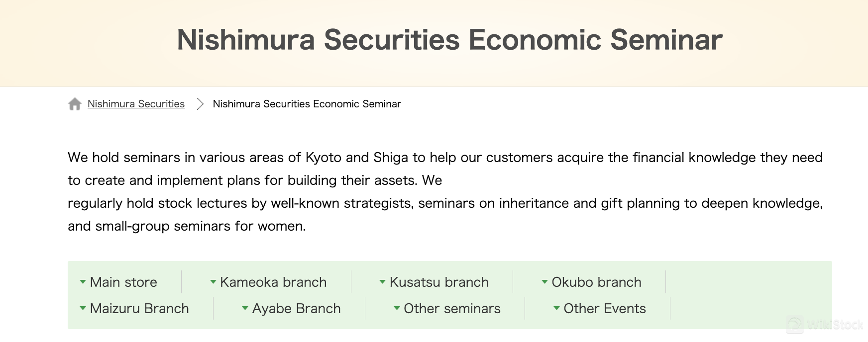Jump to Maizuru Branch seminars
Screen dimensions: 868x342
(139, 308)
